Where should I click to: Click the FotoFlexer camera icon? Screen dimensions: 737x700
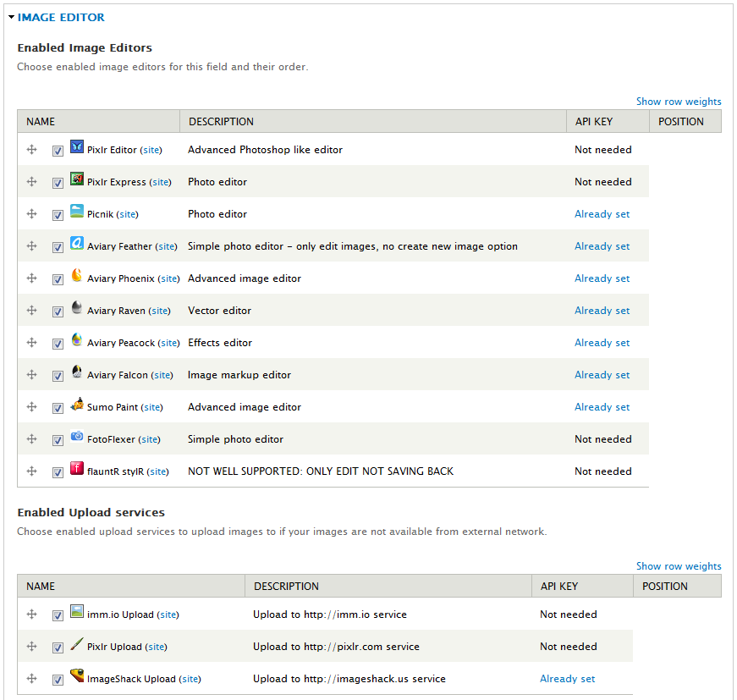(x=77, y=436)
